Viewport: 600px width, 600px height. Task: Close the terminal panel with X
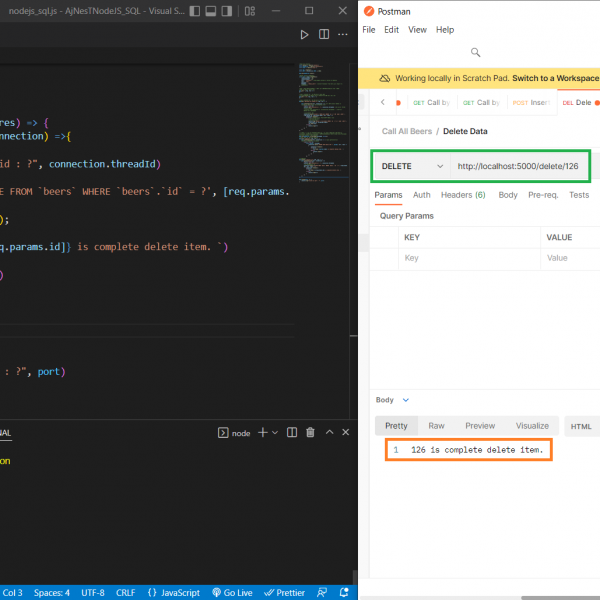[345, 433]
